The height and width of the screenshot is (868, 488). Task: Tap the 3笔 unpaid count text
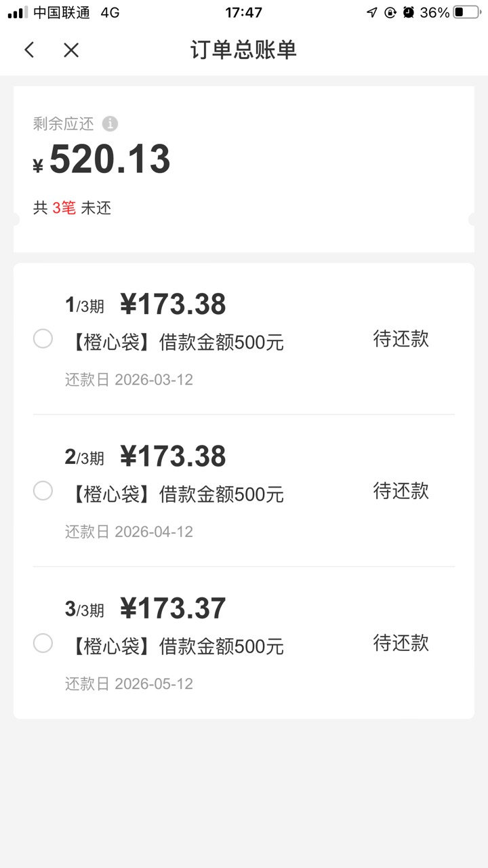64,208
